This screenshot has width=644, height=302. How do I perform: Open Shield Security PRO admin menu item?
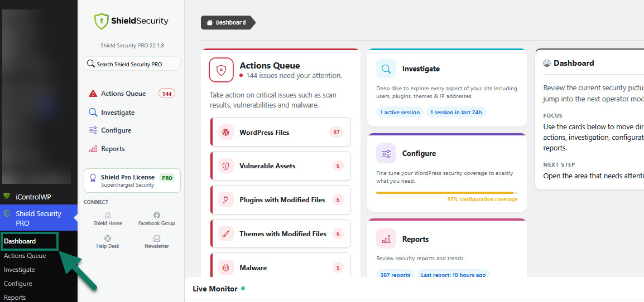(x=39, y=218)
